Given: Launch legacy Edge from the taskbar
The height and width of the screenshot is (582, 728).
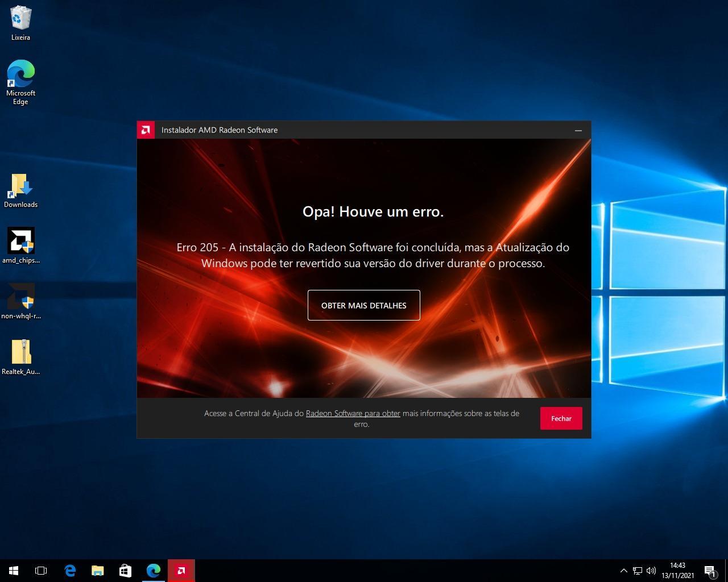Looking at the screenshot, I should point(70,571).
